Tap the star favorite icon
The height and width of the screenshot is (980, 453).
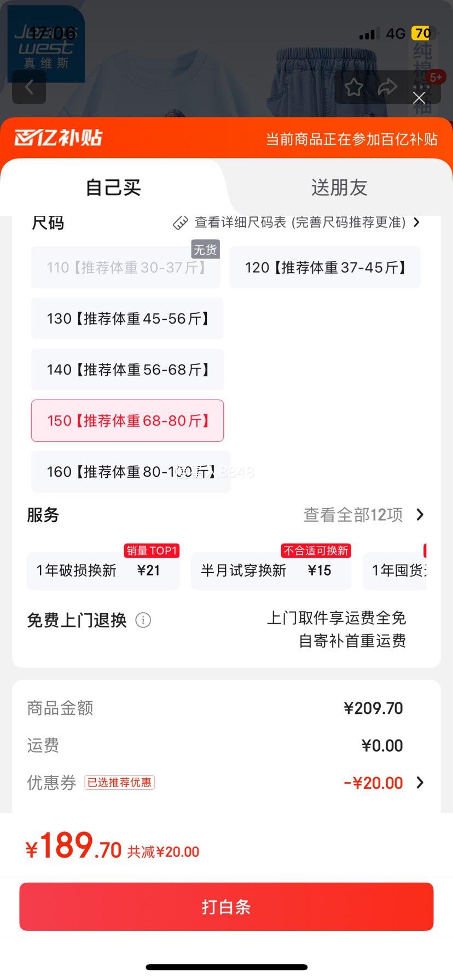(353, 87)
